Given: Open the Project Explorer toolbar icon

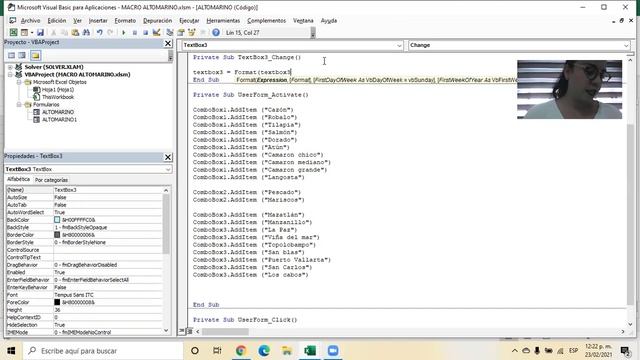Looking at the screenshot, I should [x=170, y=32].
